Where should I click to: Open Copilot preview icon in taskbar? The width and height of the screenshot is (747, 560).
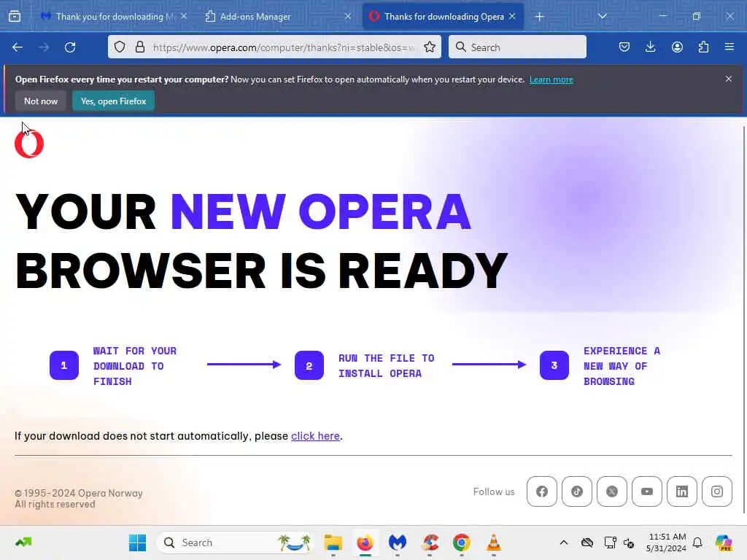(724, 542)
